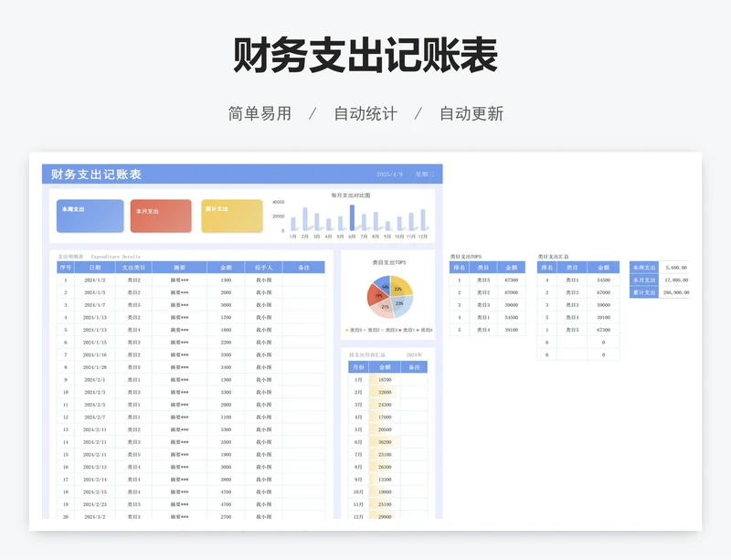The height and width of the screenshot is (560, 731).
Task: Select the 经手人 column header
Action: (263, 268)
